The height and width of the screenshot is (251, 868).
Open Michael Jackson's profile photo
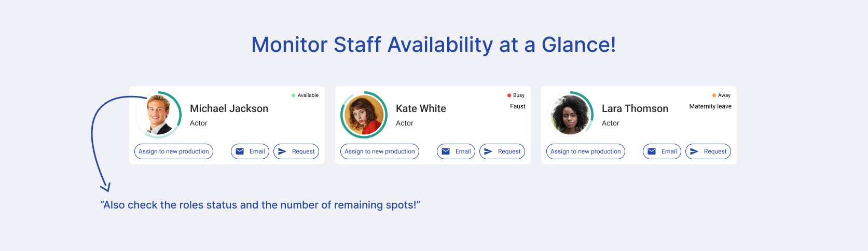(159, 115)
